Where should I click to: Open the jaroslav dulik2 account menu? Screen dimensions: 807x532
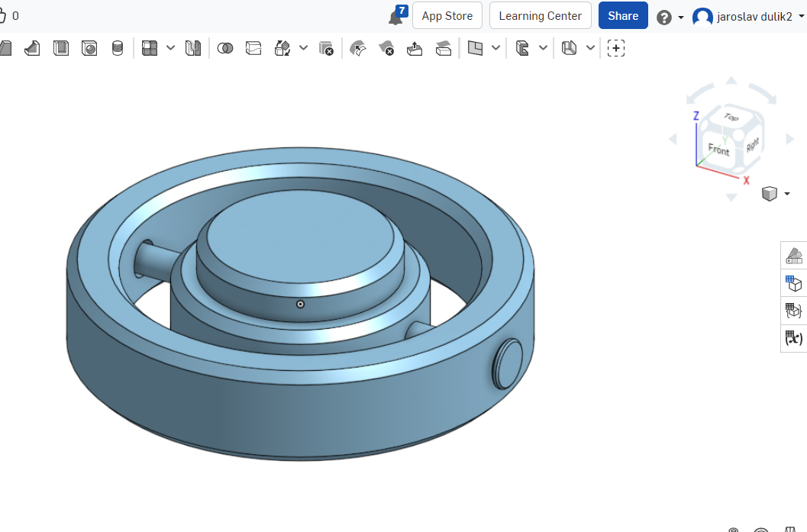[x=748, y=17]
